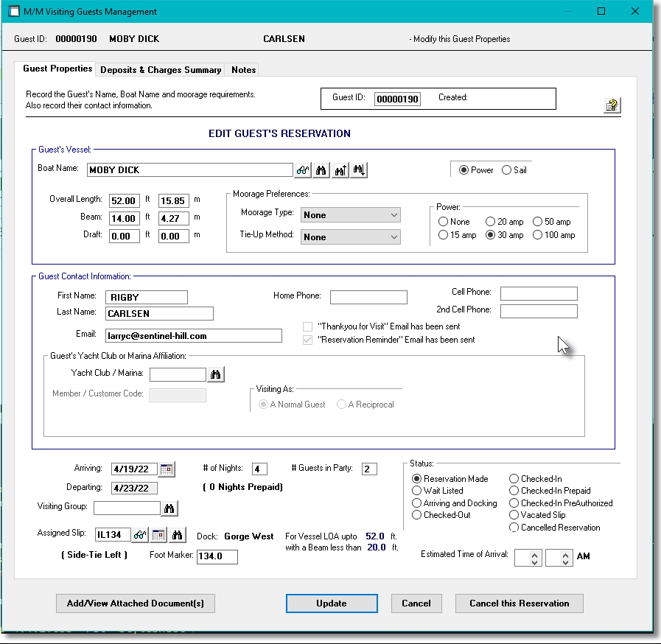The height and width of the screenshot is (644, 661).
Task: Open the eyeglasses view icon beside Boat Name
Action: click(x=302, y=169)
